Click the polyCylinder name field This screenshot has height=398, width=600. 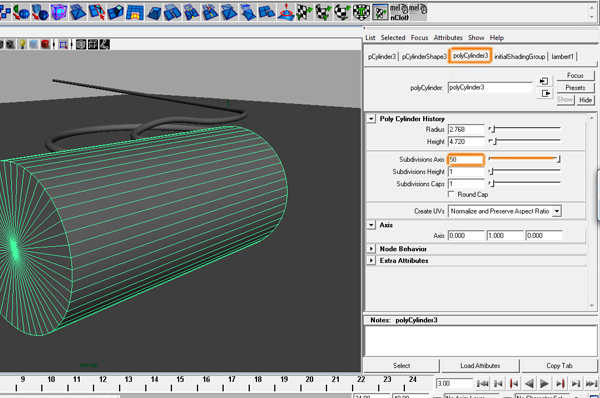coord(490,88)
